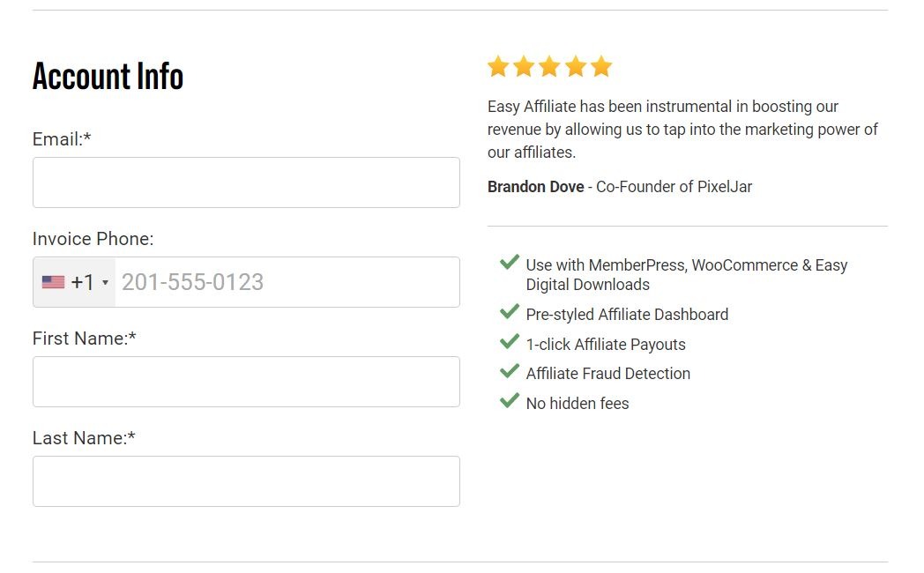Click the phone country selector region
Screen dimensions: 924x573
click(x=75, y=281)
